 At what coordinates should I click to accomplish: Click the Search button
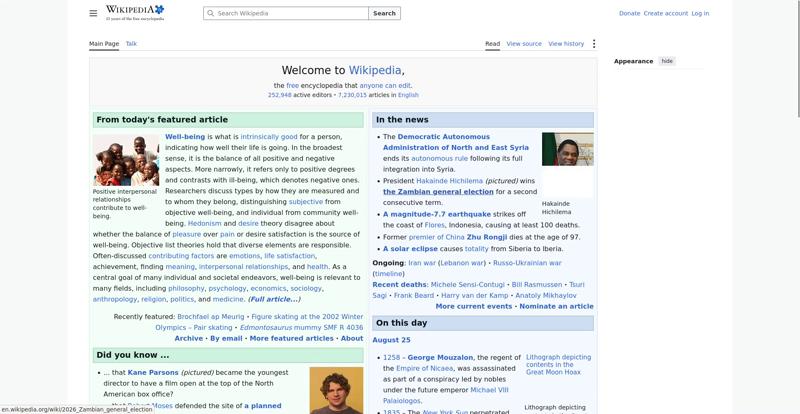tap(384, 13)
